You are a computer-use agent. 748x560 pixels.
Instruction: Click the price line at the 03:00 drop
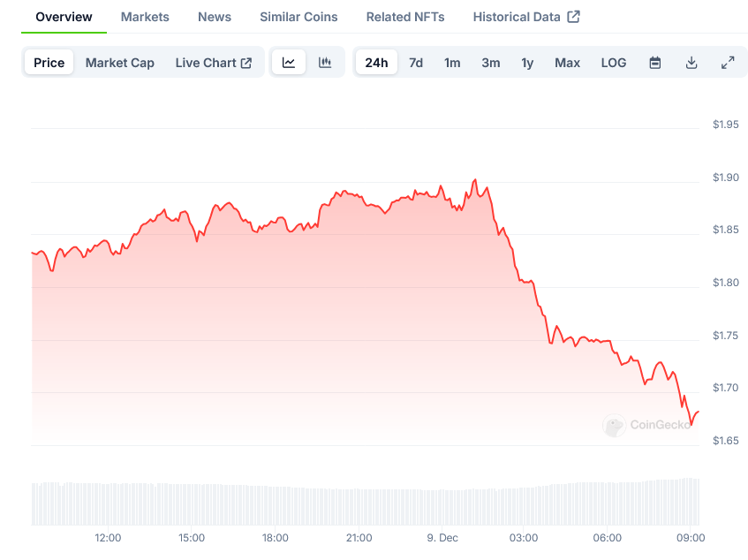pyautogui.click(x=525, y=282)
